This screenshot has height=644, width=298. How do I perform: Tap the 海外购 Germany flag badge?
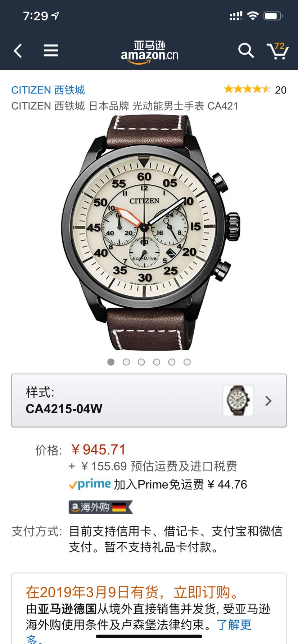(x=101, y=507)
